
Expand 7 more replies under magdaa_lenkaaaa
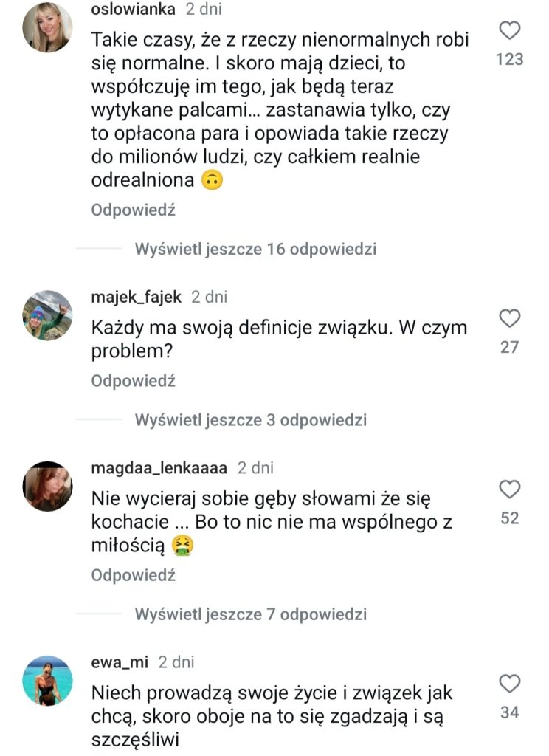[250, 614]
